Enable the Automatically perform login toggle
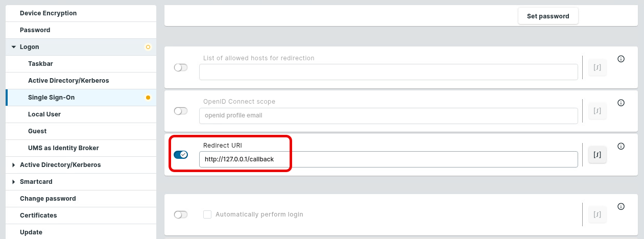The height and width of the screenshot is (239, 644). click(181, 214)
